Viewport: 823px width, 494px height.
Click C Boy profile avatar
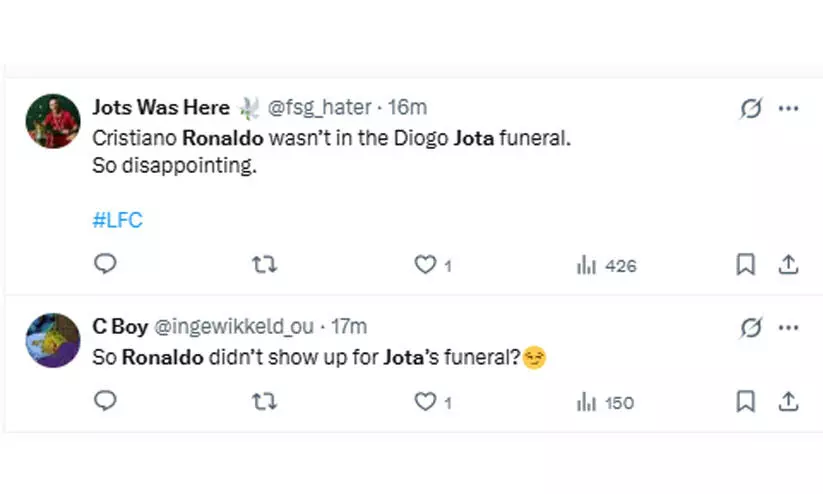[53, 340]
